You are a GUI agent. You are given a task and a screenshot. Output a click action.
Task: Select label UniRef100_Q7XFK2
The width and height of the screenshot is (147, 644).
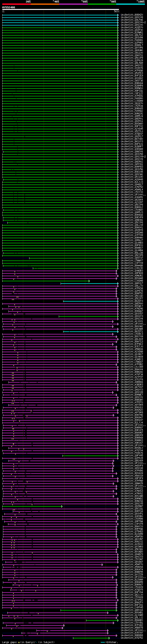[132, 600]
